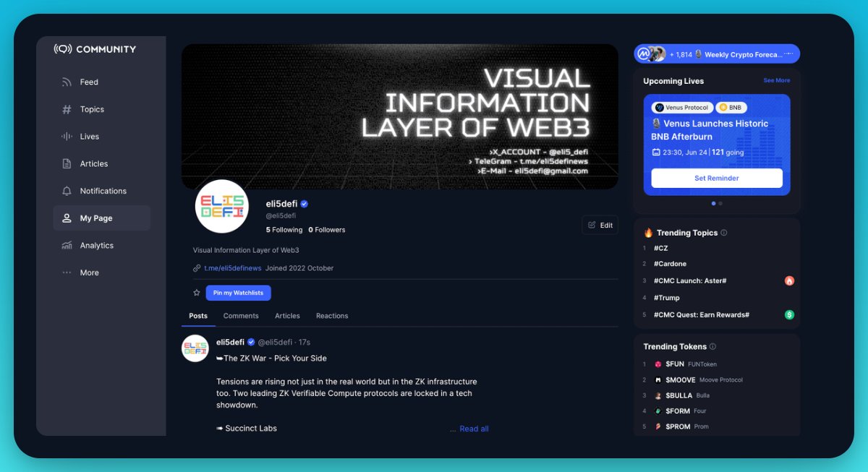The image size is (868, 472).
Task: Click the Edit profile button
Action: (x=600, y=225)
